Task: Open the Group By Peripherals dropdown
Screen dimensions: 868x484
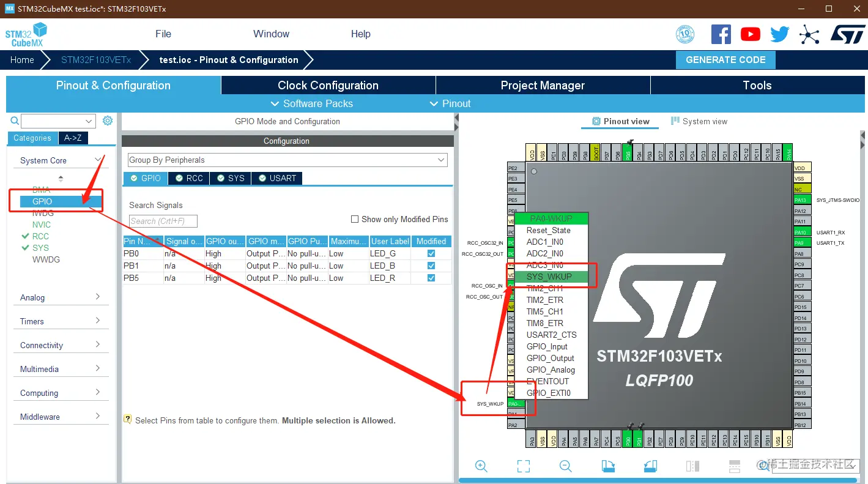Action: coord(287,160)
